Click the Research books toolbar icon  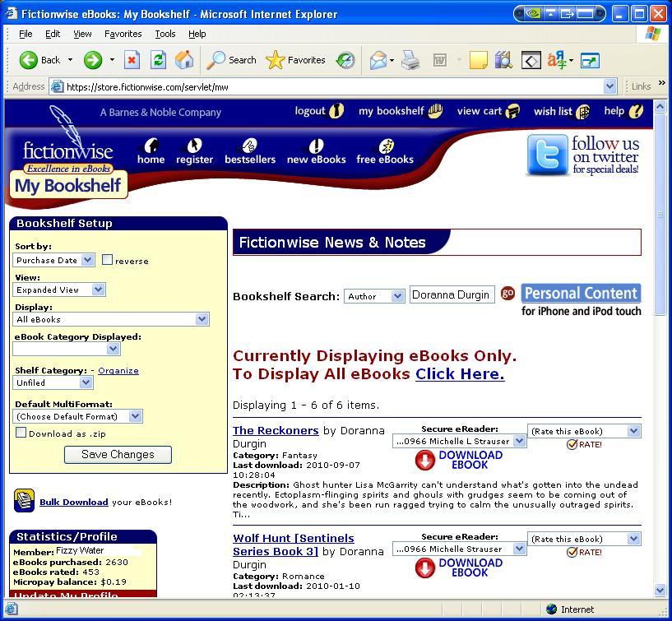pos(504,60)
